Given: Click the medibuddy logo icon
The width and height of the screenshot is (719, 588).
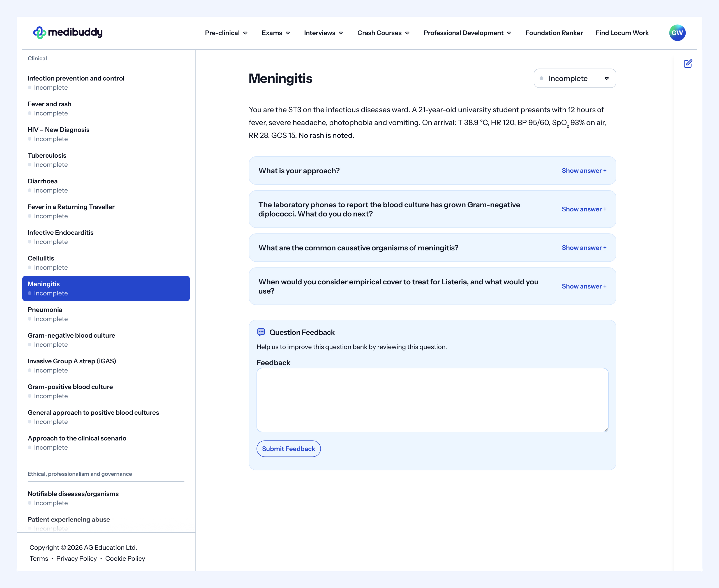Looking at the screenshot, I should pos(40,33).
